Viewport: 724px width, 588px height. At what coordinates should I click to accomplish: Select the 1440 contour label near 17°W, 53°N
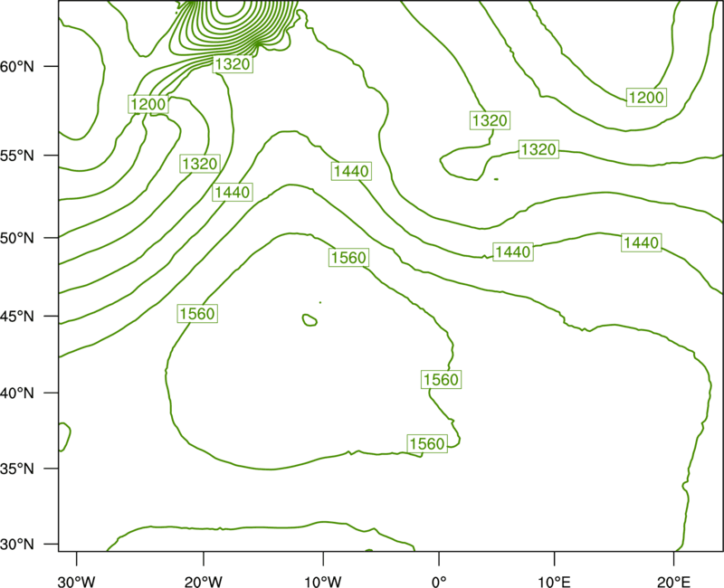233,192
